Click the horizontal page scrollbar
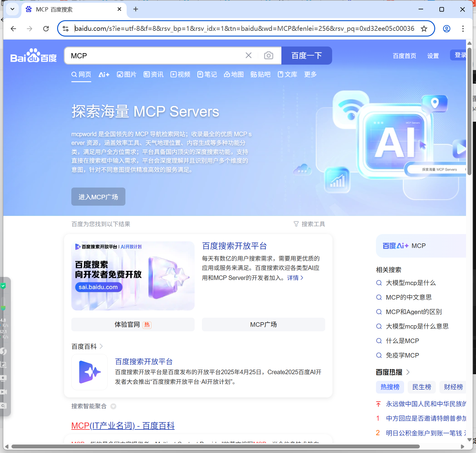Image resolution: width=476 pixels, height=453 pixels. pyautogui.click(x=215, y=446)
